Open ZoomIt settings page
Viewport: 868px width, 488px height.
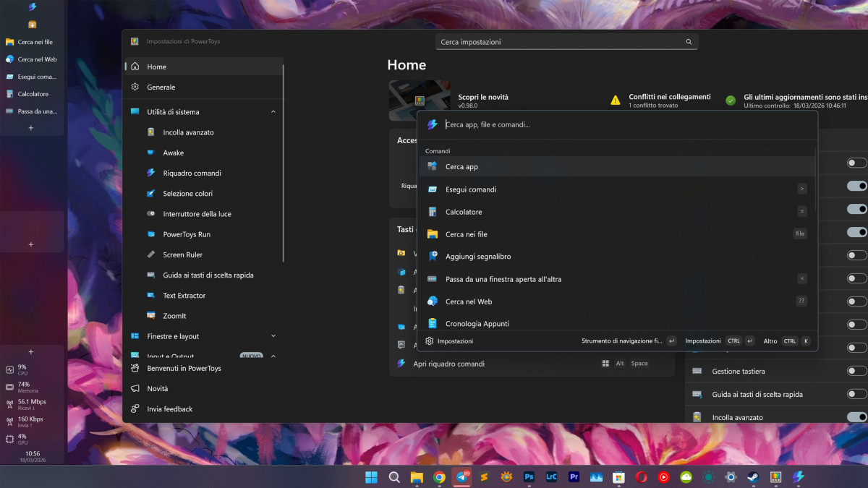coord(174,316)
